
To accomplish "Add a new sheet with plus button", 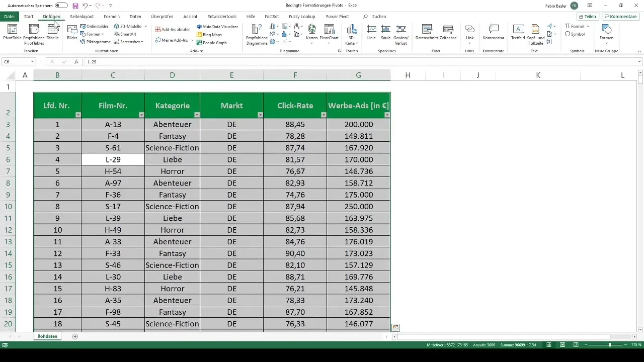I will (75, 336).
